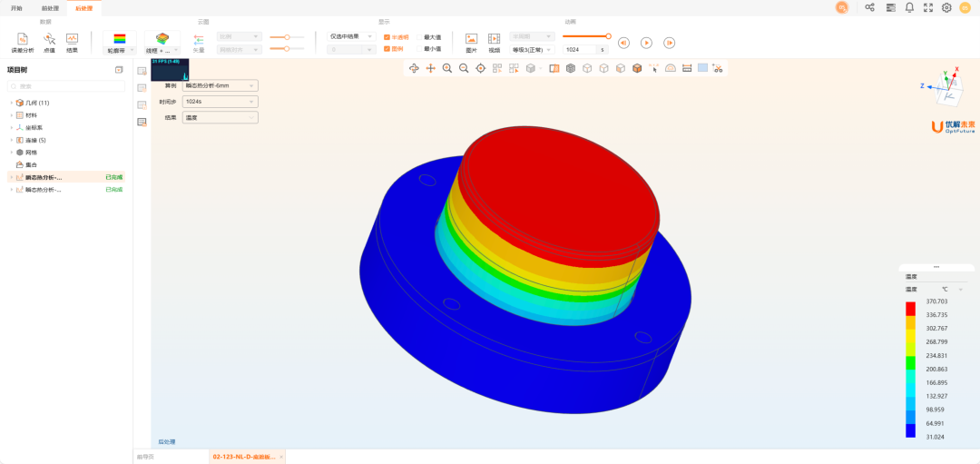Click the upper vector scale slider
Viewport: 980px width, 464px height.
click(x=287, y=37)
